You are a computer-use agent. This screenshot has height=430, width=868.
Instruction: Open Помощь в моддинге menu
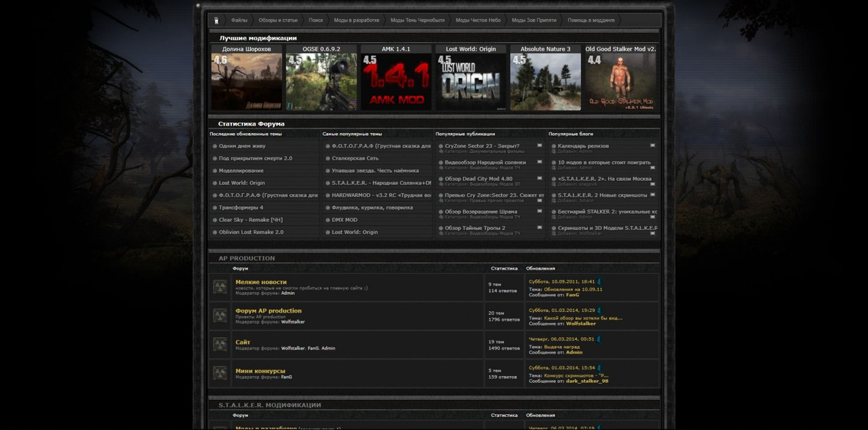[591, 20]
